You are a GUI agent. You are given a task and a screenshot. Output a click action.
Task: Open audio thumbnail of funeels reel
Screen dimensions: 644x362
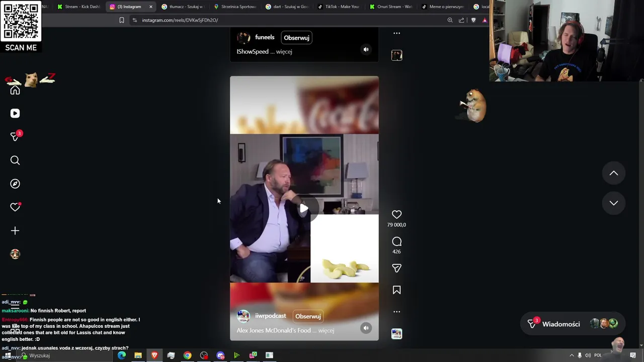point(396,55)
